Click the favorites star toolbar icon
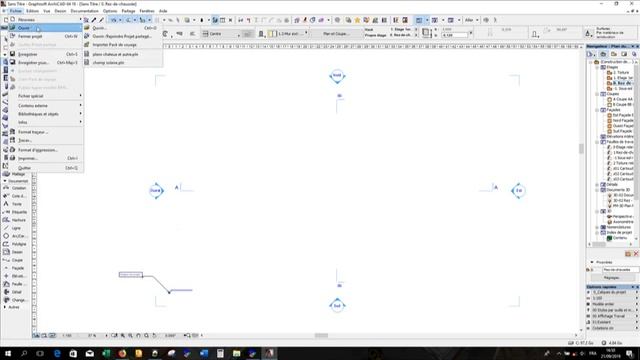 [357, 20]
